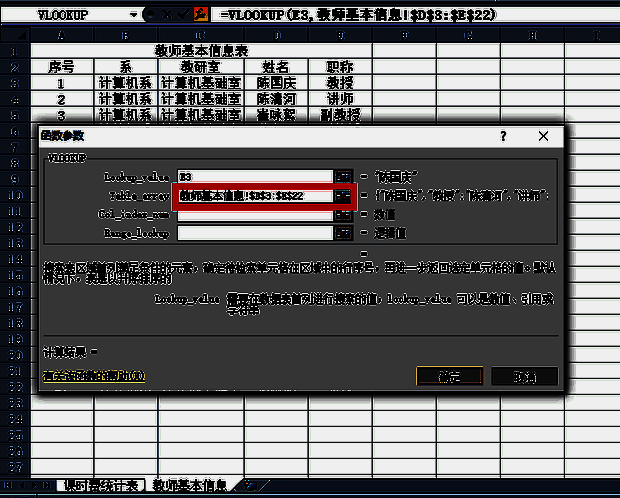
Task: Click the formula bar enter checkmark icon
Action: 183,15
